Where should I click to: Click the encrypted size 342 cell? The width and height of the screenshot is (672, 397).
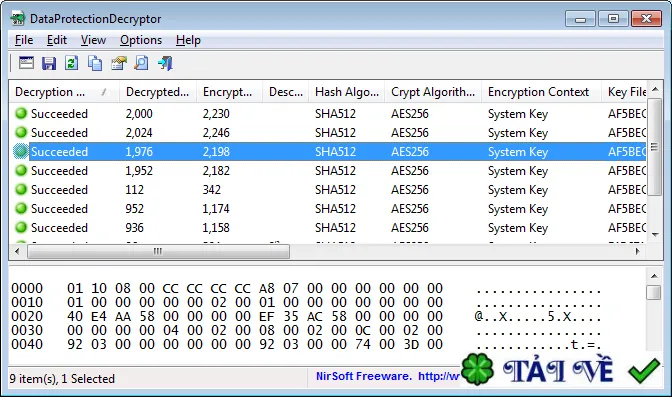point(212,189)
